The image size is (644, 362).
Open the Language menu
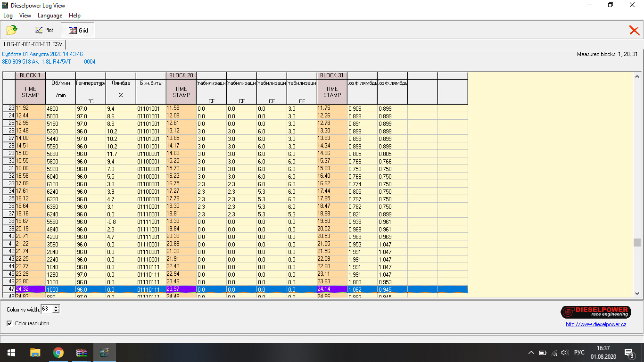(50, 16)
